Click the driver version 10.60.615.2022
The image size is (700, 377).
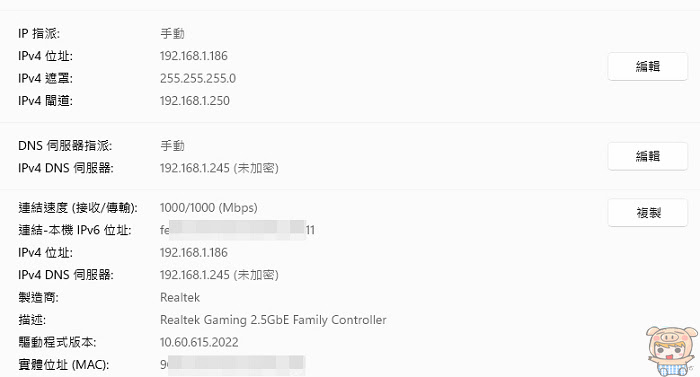pos(199,343)
